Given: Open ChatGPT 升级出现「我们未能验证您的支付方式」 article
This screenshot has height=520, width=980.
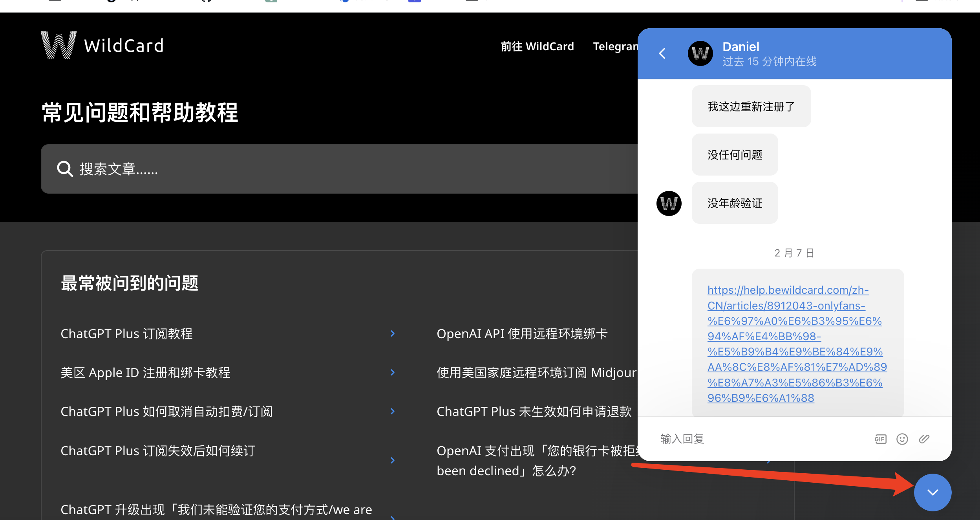Looking at the screenshot, I should click(x=216, y=509).
